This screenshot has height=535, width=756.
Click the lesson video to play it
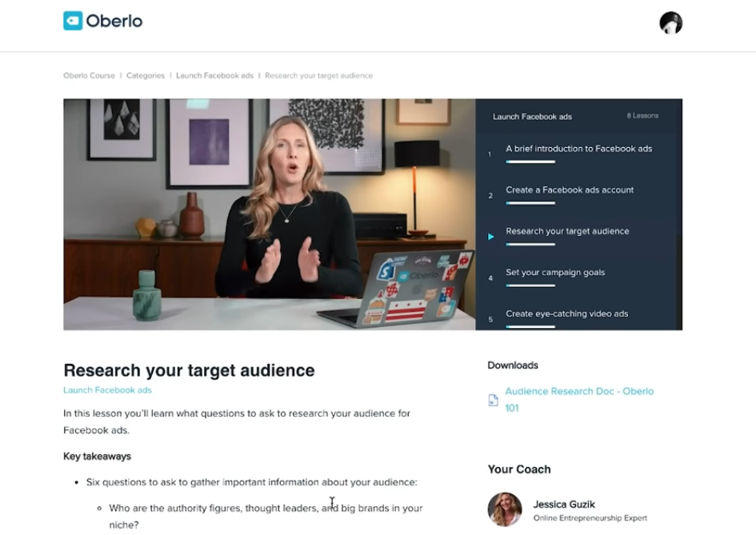[269, 214]
